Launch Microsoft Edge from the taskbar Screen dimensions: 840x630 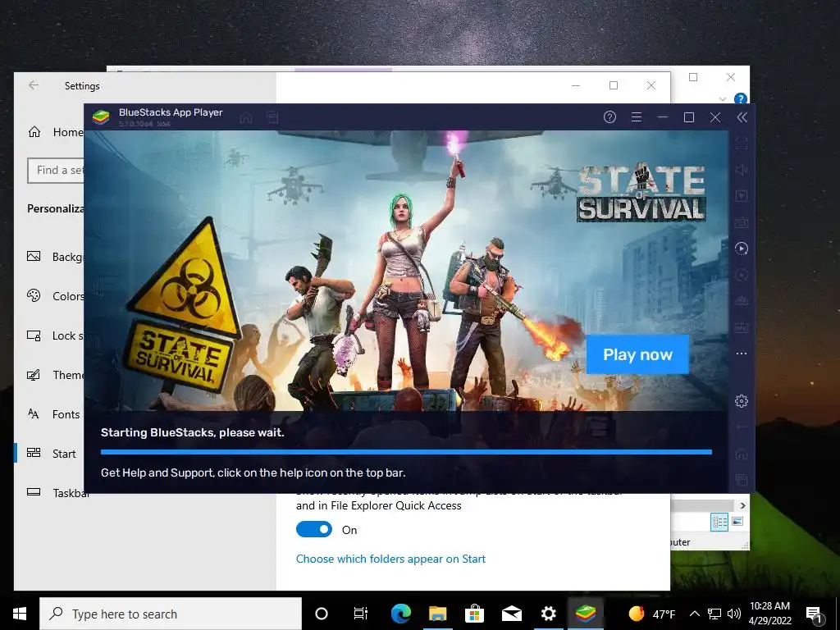coord(400,614)
